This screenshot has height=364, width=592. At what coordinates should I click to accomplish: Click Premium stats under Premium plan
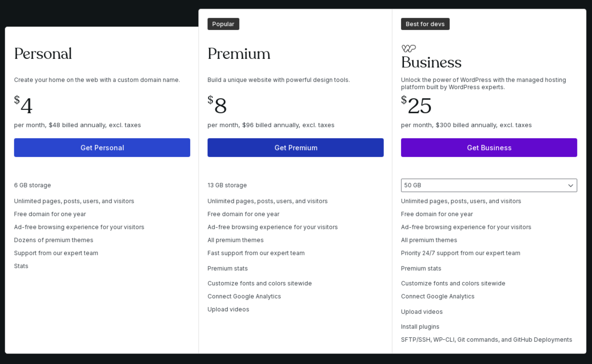click(x=227, y=268)
